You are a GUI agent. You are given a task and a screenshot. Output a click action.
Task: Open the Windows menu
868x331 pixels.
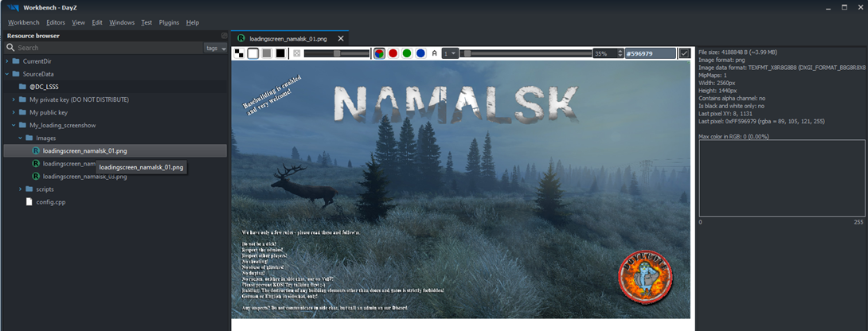coord(122,23)
